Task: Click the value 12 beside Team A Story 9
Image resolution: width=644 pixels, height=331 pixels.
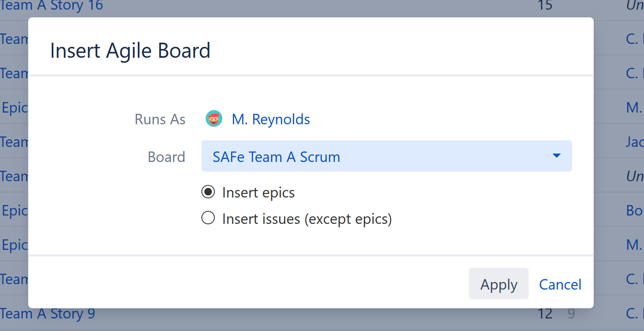Action: (545, 313)
